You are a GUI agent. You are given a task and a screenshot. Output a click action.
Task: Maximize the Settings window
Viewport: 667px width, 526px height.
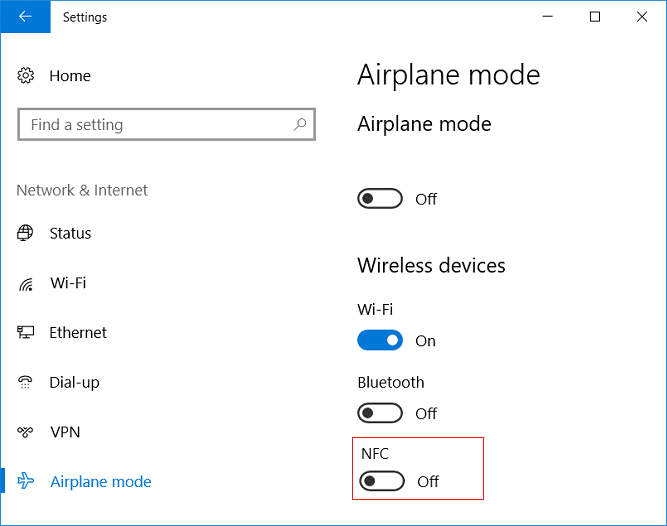(595, 17)
